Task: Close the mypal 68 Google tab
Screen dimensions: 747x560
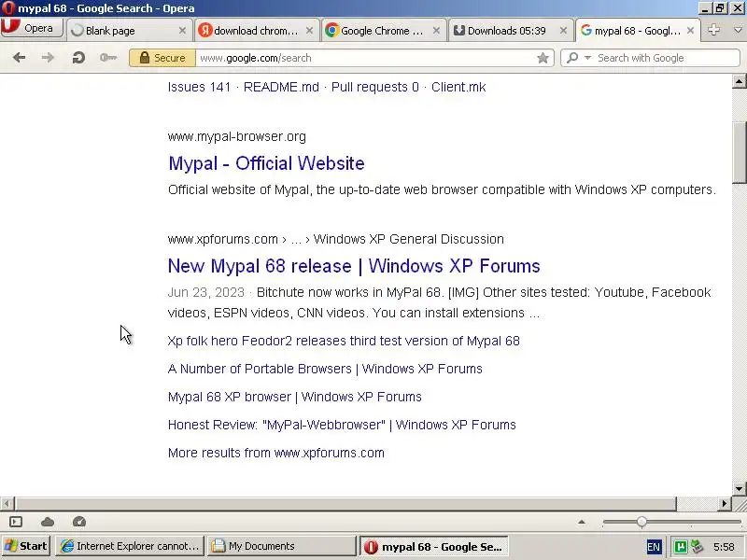Action: [x=690, y=31]
